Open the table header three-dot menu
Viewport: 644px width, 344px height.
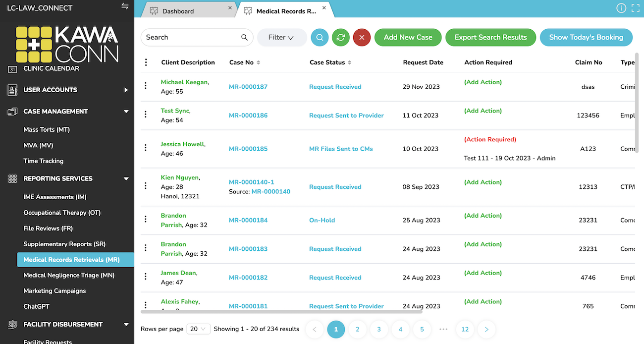[x=146, y=62]
